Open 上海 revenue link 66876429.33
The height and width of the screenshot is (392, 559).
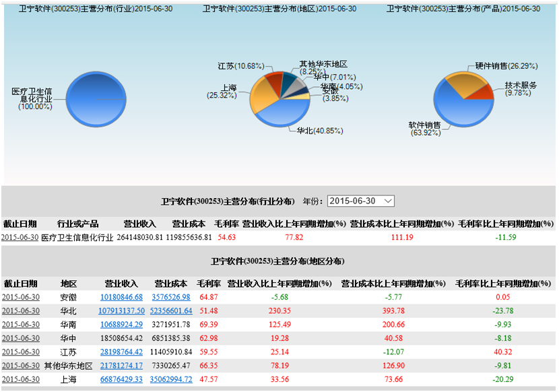click(121, 379)
